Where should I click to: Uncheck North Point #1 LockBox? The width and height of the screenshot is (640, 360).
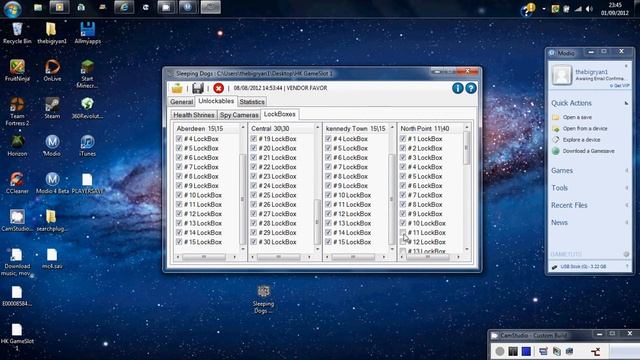point(403,139)
